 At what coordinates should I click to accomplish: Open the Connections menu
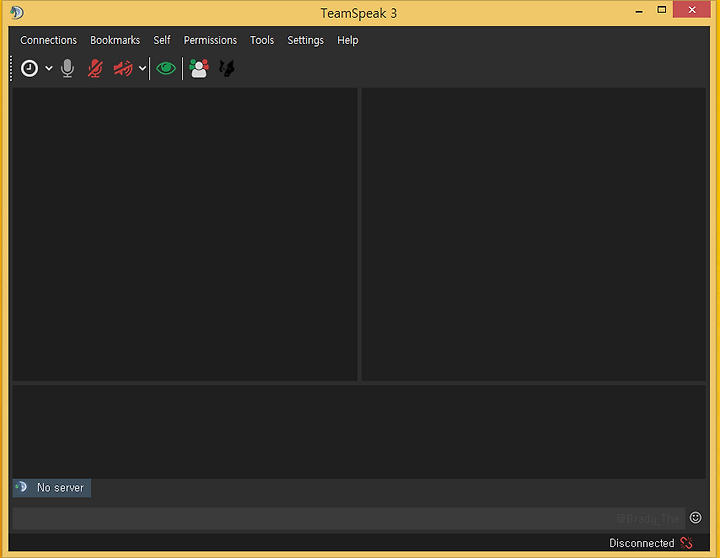coord(48,40)
